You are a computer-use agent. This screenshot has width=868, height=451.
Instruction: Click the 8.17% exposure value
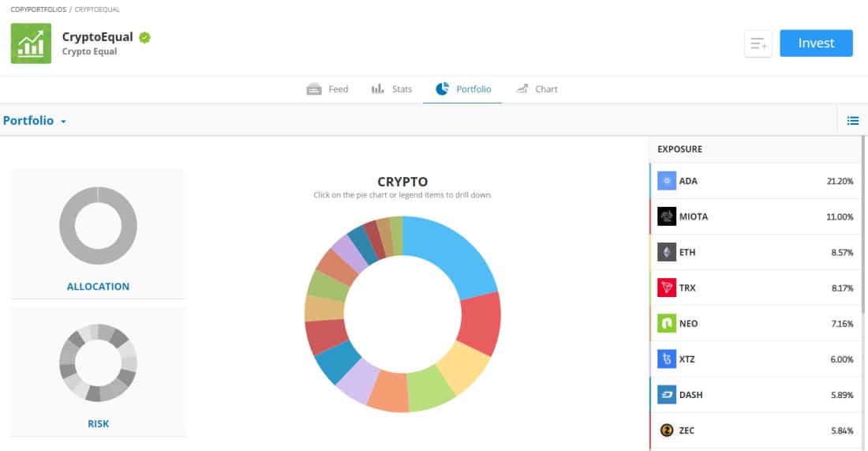[842, 288]
